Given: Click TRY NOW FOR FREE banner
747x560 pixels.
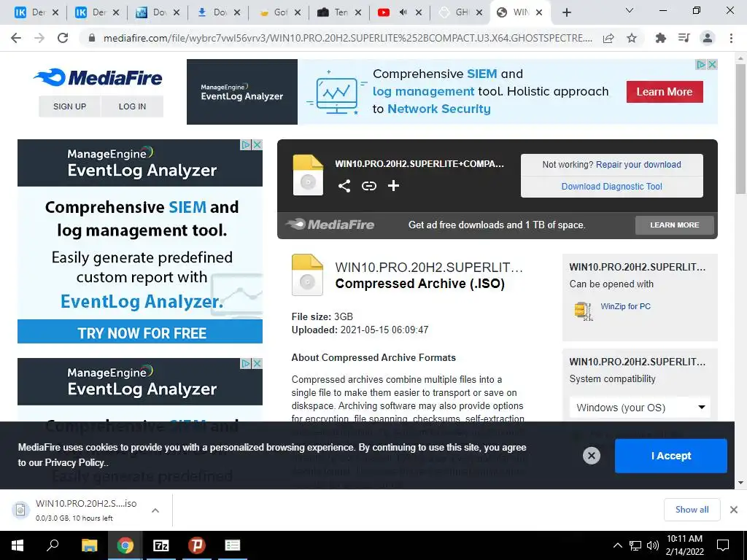Looking at the screenshot, I should (140, 332).
